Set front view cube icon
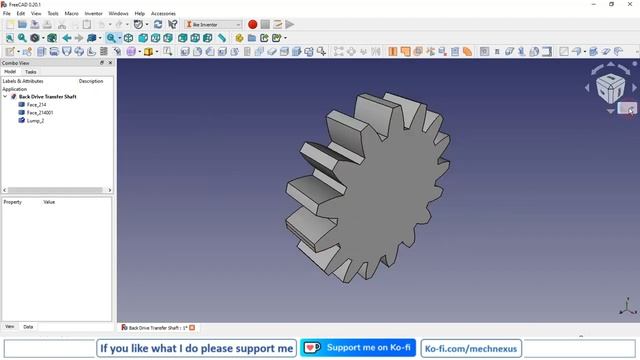The width and height of the screenshot is (640, 360). 143,38
